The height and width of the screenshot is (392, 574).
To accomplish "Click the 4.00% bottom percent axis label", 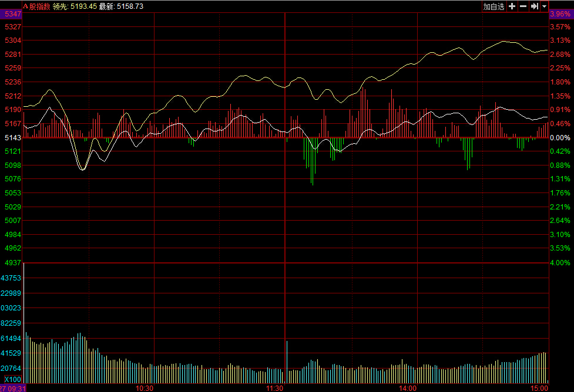I will pos(560,262).
